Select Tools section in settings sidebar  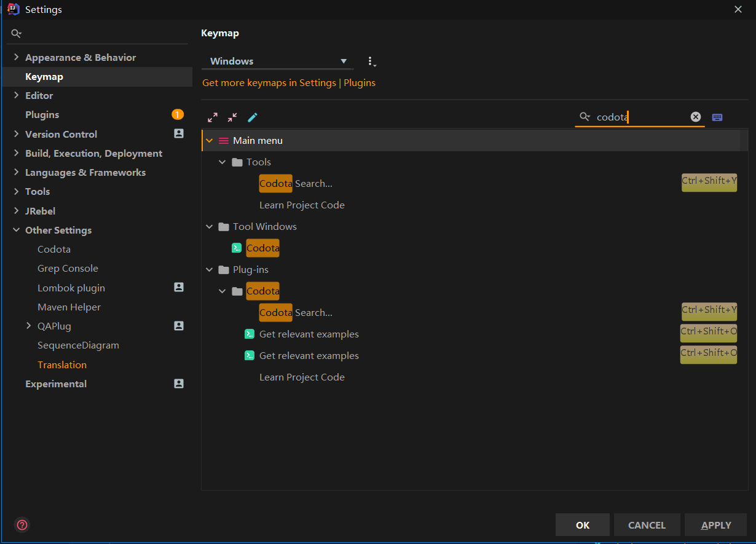(37, 191)
